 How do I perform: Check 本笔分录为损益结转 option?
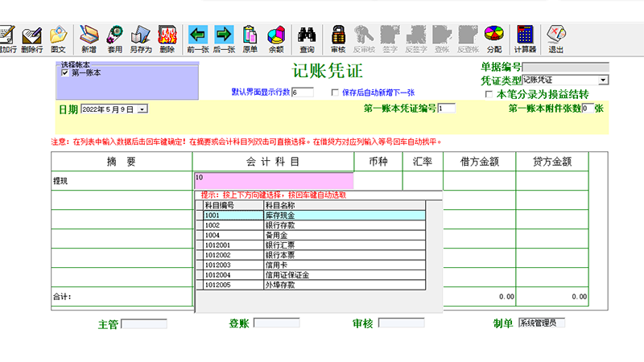(489, 94)
